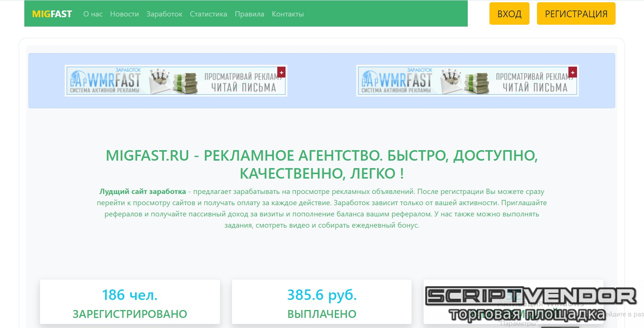Click the ЗАРЕГИСТРИРОВАНО label

[130, 314]
